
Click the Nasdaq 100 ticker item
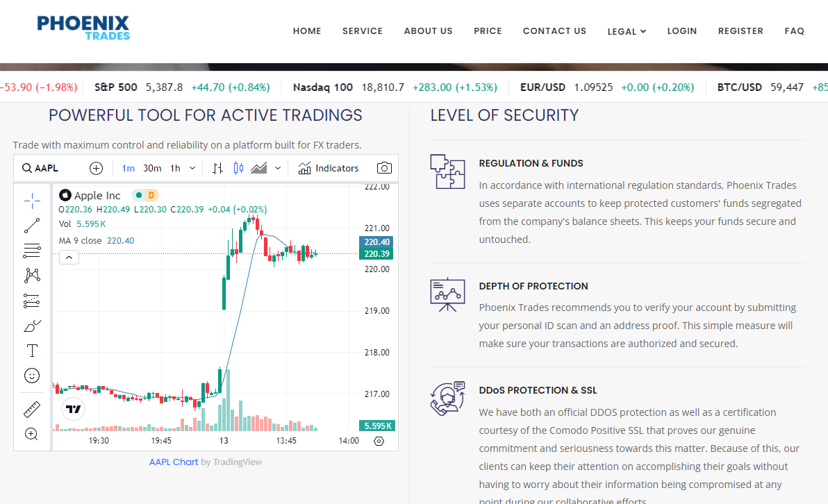pyautogui.click(x=395, y=87)
